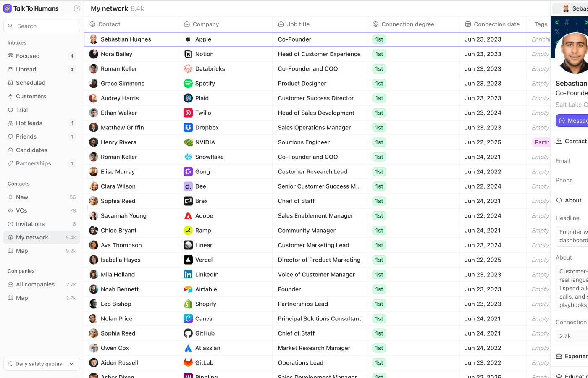Open the VCs contacts list
Viewport: 588px width, 378px height.
coord(42,210)
